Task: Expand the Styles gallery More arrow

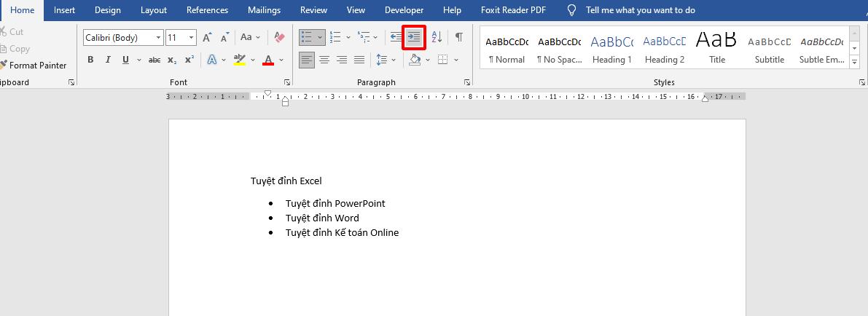Action: click(x=855, y=63)
